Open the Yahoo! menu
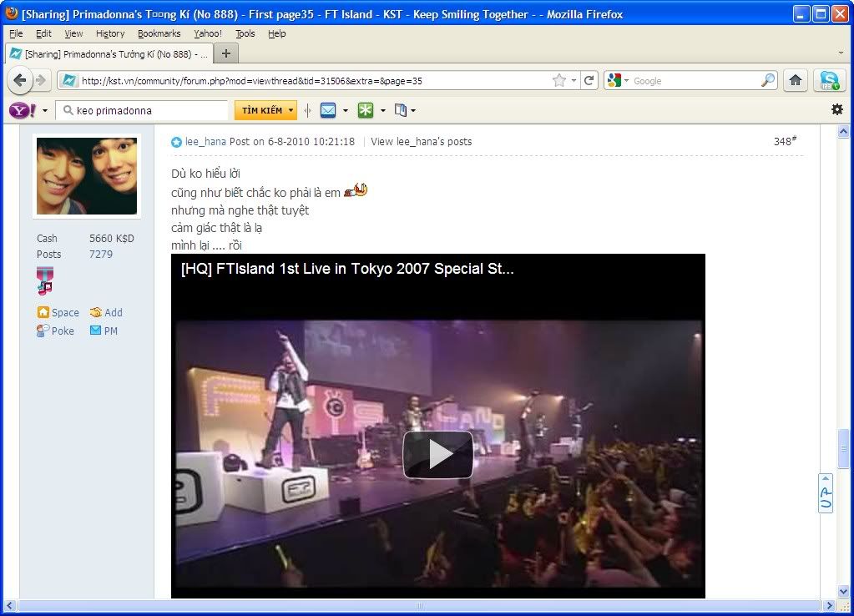 pos(208,33)
